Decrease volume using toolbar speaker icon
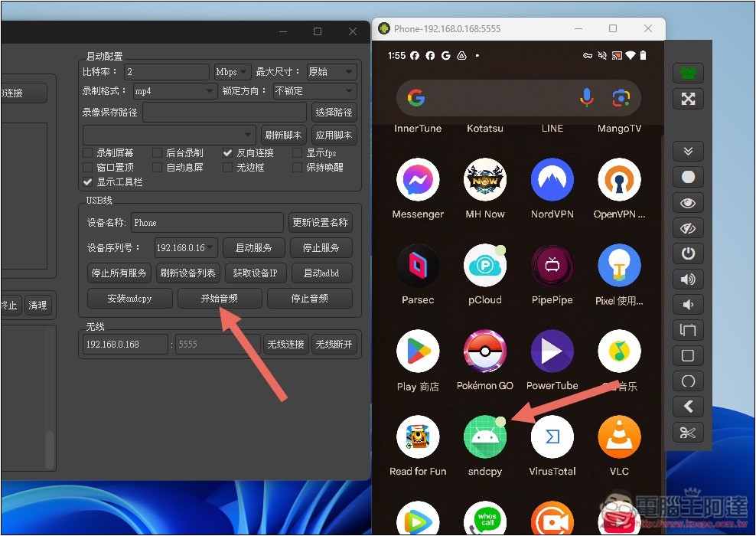 point(688,305)
